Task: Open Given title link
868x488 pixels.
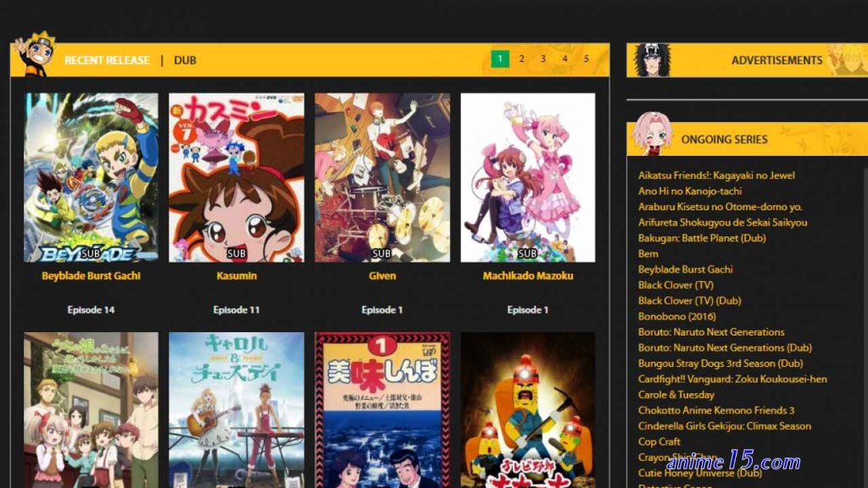Action: (382, 275)
